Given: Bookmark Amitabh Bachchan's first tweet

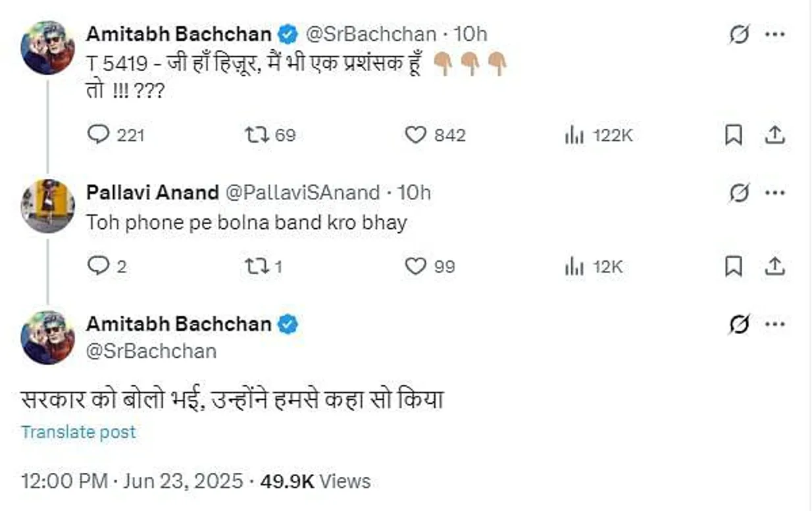Looking at the screenshot, I should point(733,135).
